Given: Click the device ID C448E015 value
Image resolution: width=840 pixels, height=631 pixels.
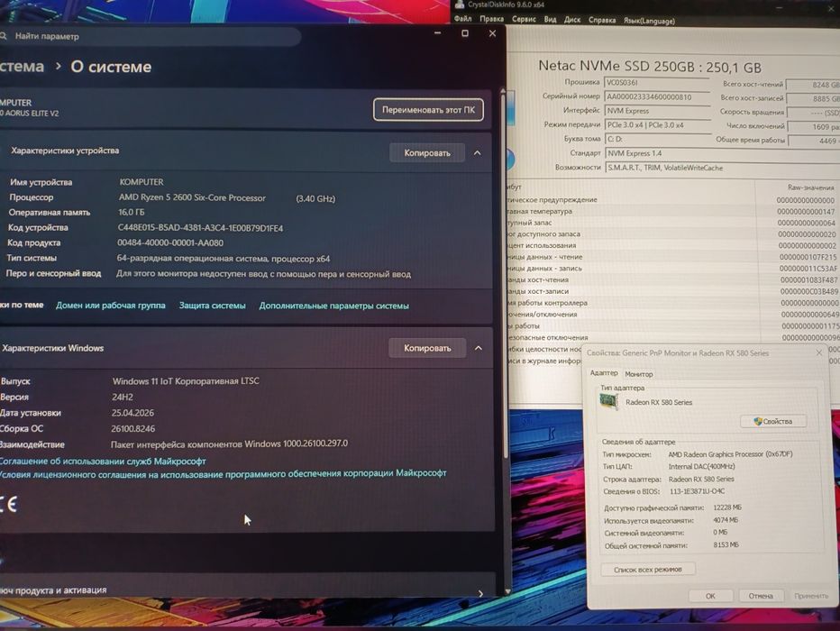Looking at the screenshot, I should point(200,228).
